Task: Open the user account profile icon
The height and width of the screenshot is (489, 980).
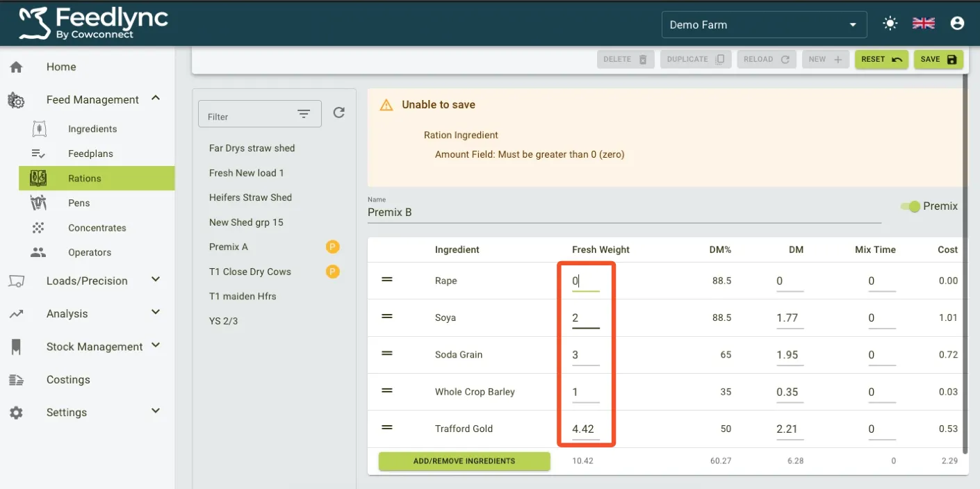Action: (957, 24)
